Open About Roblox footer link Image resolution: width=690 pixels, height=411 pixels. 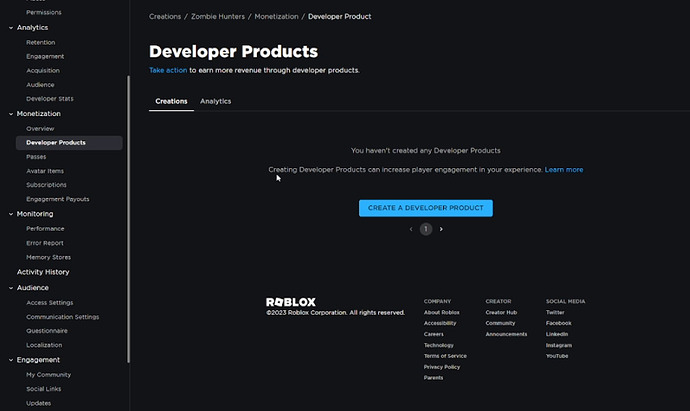441,312
